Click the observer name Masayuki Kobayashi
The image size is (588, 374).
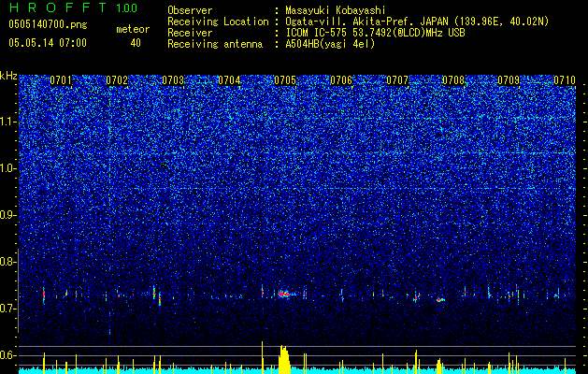(x=336, y=10)
